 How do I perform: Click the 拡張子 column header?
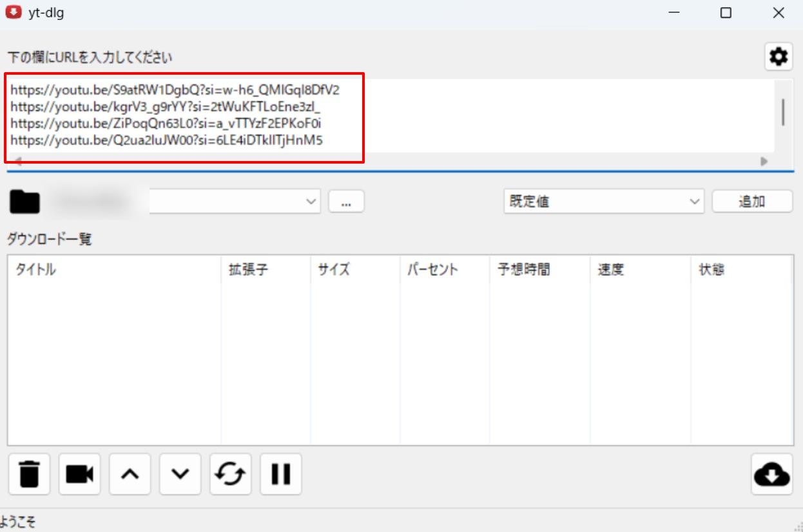click(x=266, y=269)
